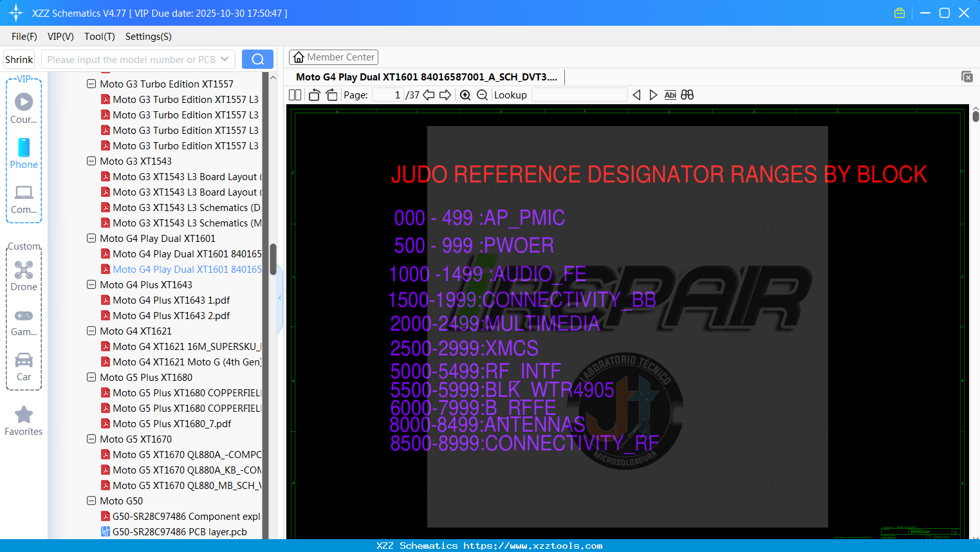Open Moto G5 XT1670 QL880A_KB file
The height and width of the screenshot is (552, 980).
[x=187, y=470]
